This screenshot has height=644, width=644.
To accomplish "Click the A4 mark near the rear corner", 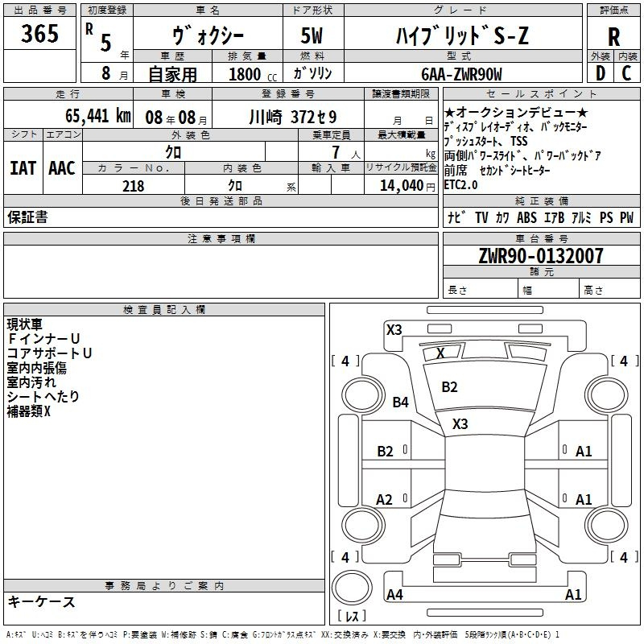I will point(394,595).
